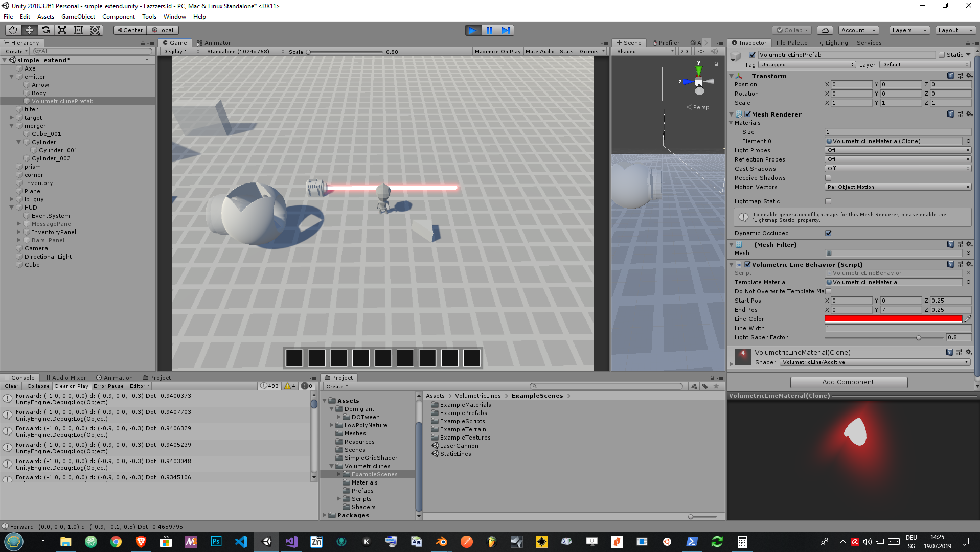This screenshot has width=980, height=552.
Task: Open the Layers dropdown in top toolbar
Action: click(x=909, y=30)
